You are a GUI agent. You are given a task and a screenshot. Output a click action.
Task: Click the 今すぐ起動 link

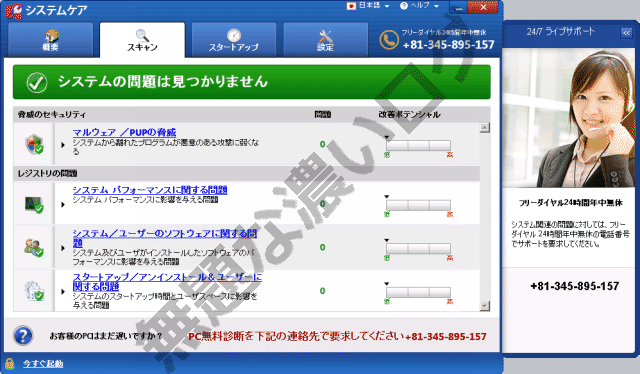pos(43,363)
